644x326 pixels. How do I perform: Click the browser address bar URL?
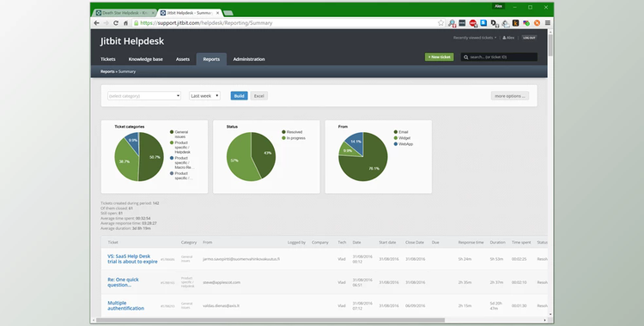click(207, 23)
